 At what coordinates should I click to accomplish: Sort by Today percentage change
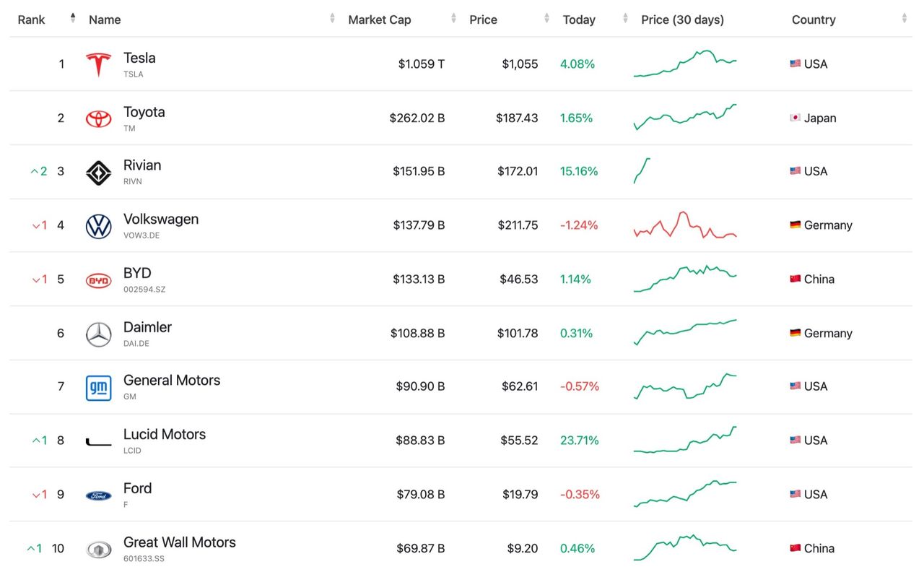click(x=579, y=19)
